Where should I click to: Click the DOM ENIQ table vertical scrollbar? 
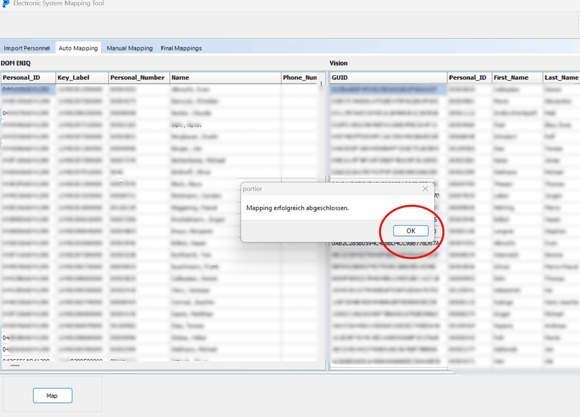(x=321, y=221)
